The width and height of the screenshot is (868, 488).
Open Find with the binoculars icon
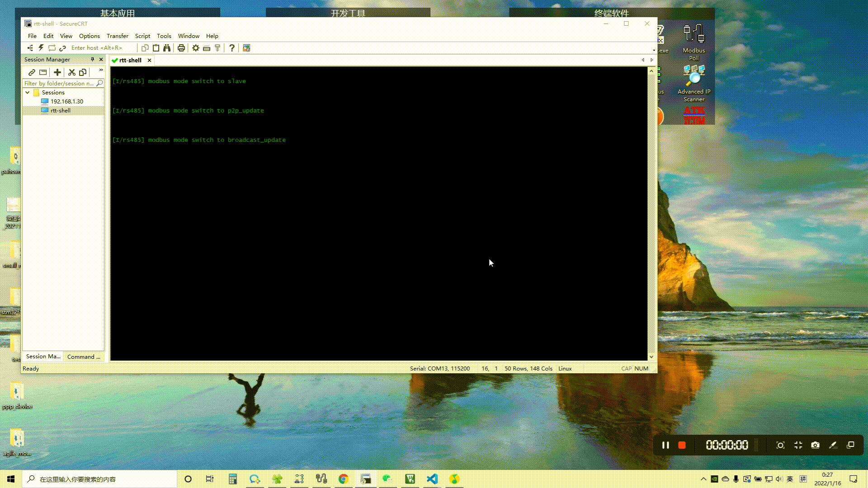167,48
